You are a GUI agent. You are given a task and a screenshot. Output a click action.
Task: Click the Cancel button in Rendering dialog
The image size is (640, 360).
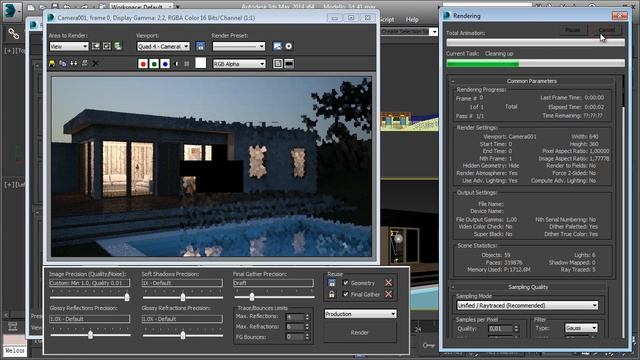[x=607, y=30]
